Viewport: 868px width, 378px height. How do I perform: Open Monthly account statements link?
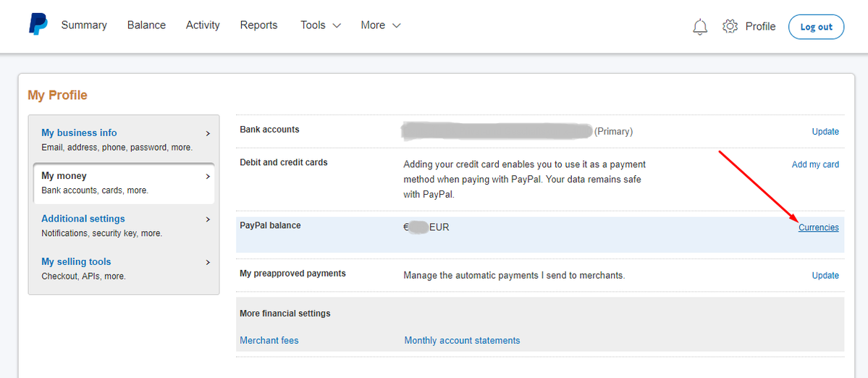(462, 340)
